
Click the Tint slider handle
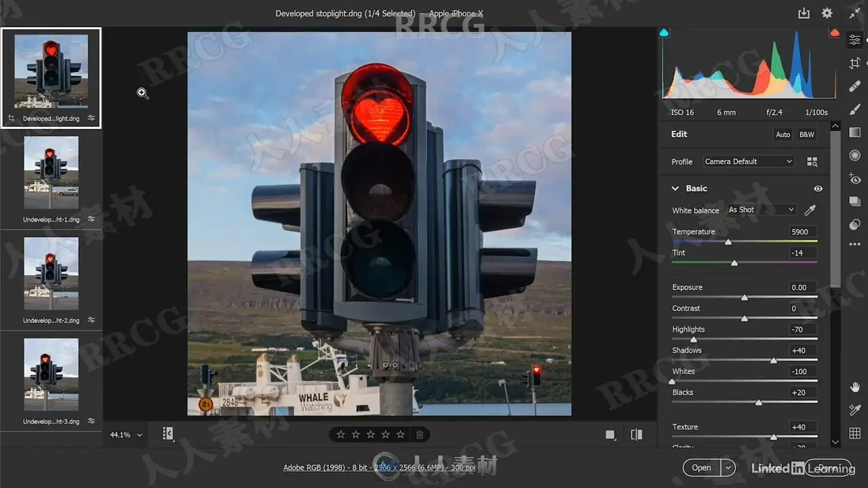tap(734, 263)
